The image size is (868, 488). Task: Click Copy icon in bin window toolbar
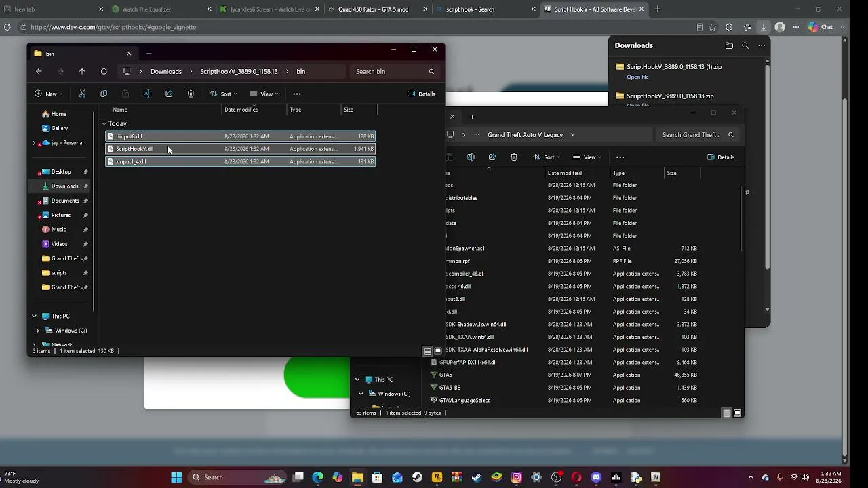coord(104,94)
